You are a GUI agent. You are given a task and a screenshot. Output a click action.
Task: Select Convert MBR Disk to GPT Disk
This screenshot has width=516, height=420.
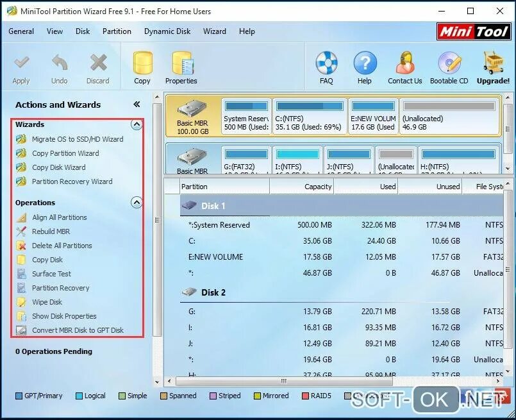click(x=78, y=330)
